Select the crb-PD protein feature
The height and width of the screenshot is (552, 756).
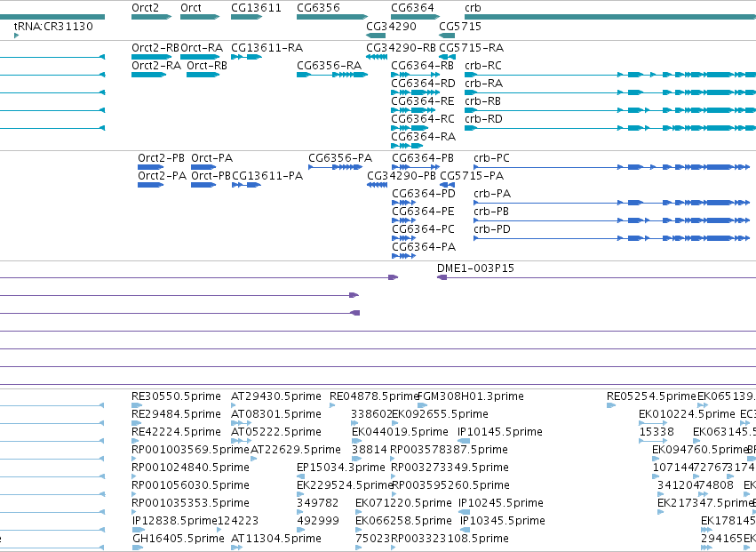(612, 238)
